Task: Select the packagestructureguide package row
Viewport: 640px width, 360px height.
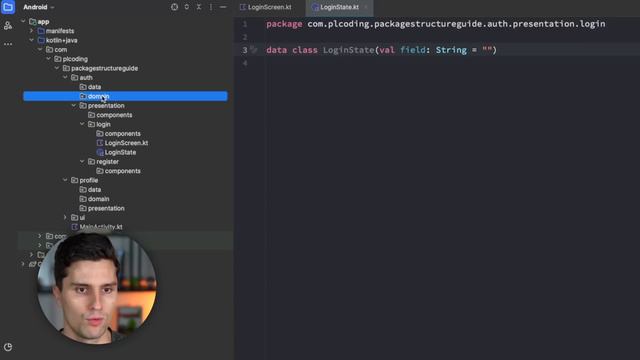Action: pyautogui.click(x=100, y=68)
